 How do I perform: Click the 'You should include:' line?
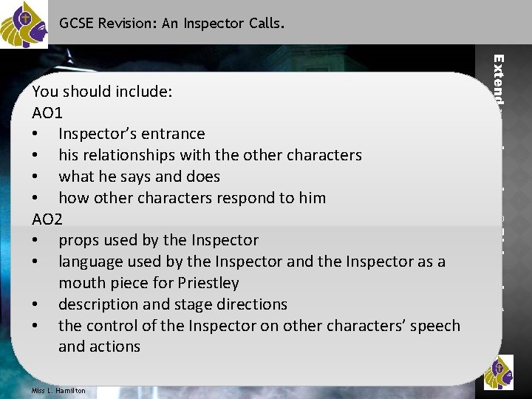pyautogui.click(x=103, y=92)
